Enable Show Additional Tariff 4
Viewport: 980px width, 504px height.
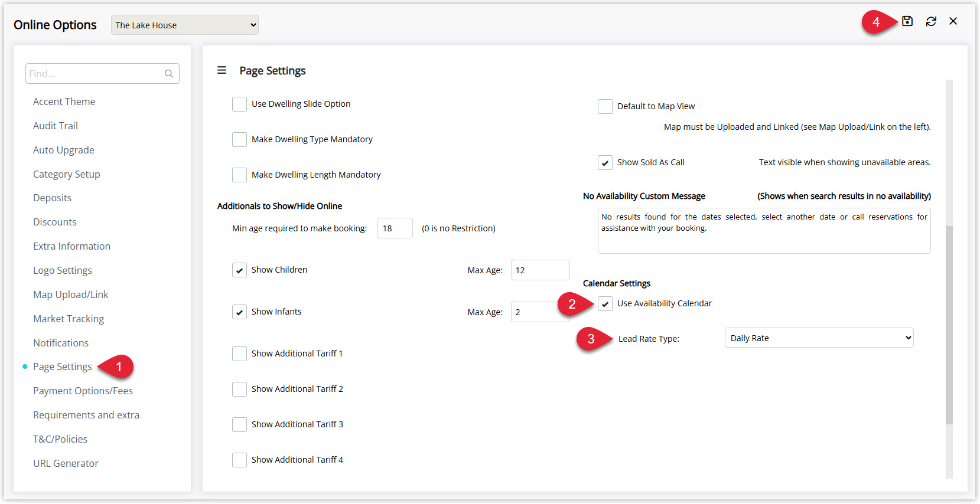tap(239, 460)
